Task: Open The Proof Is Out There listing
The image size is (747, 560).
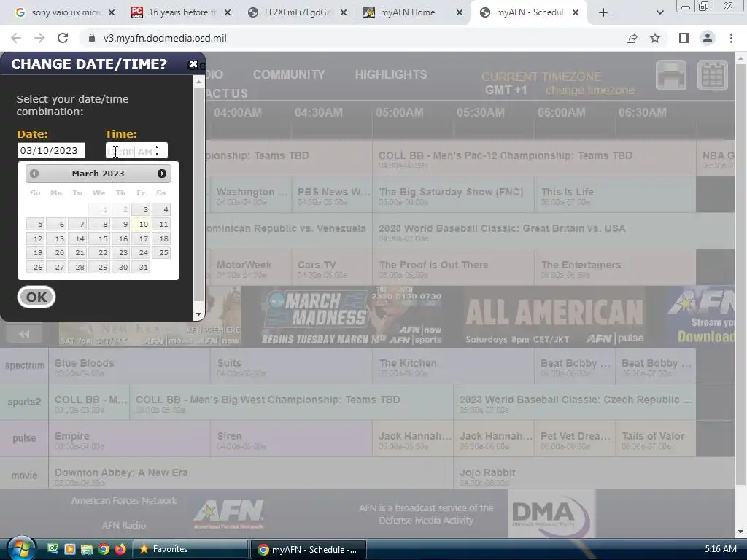Action: pos(453,267)
